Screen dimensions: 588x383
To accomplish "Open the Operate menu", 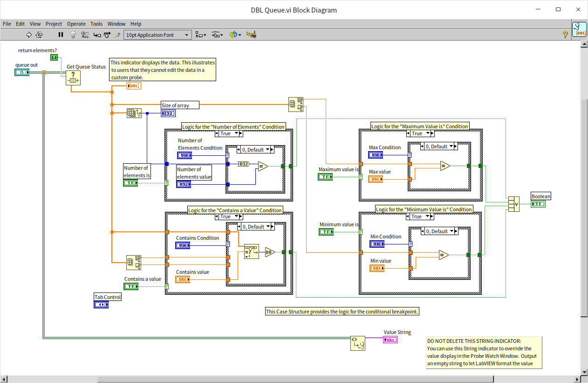I will [x=76, y=24].
